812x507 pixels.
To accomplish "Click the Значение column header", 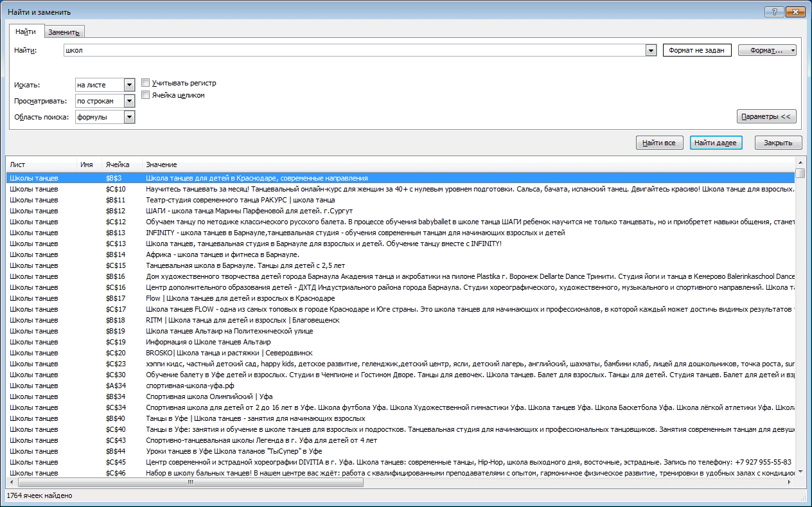I will 468,165.
